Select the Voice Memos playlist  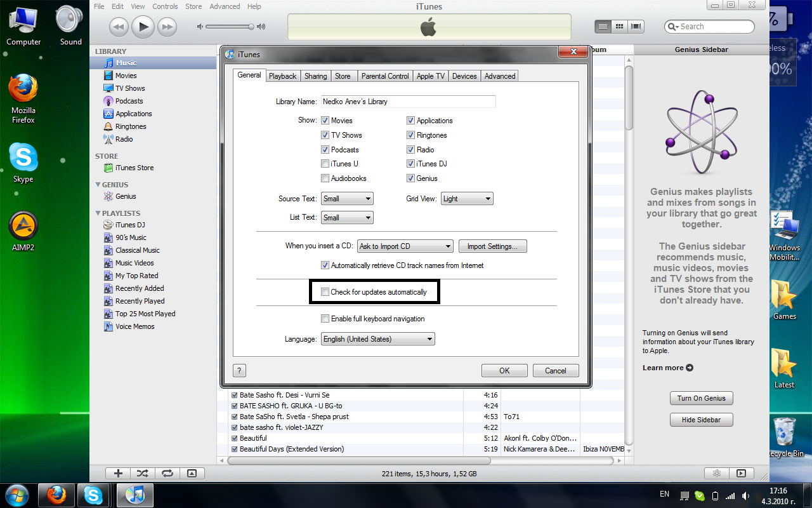click(x=134, y=326)
